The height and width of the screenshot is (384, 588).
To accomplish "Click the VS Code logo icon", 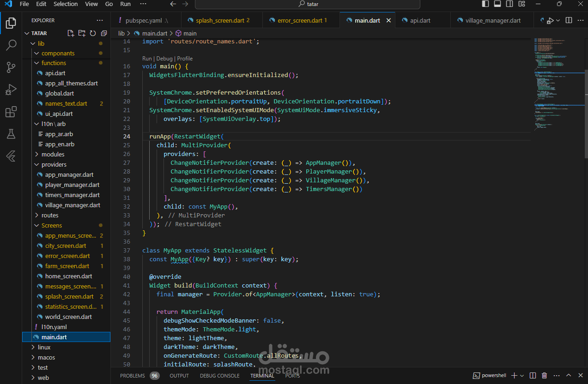I will click(8, 4).
